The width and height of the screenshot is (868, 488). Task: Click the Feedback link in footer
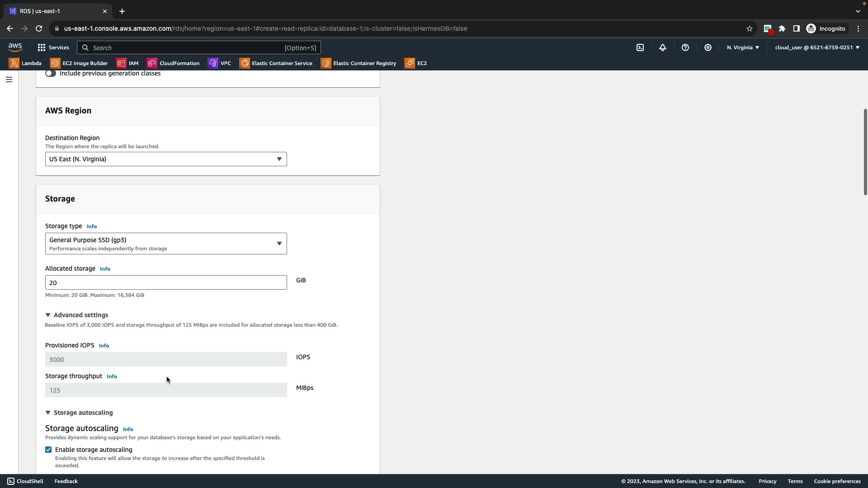point(66,481)
